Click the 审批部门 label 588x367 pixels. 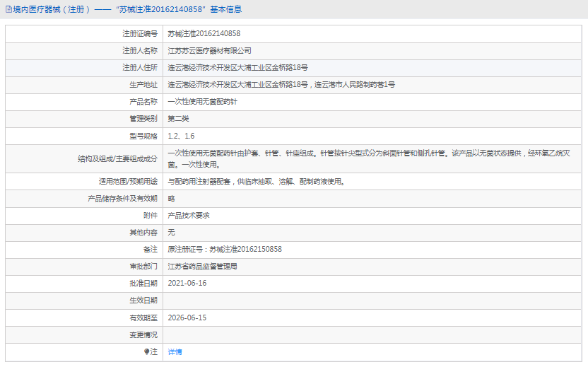pyautogui.click(x=143, y=267)
